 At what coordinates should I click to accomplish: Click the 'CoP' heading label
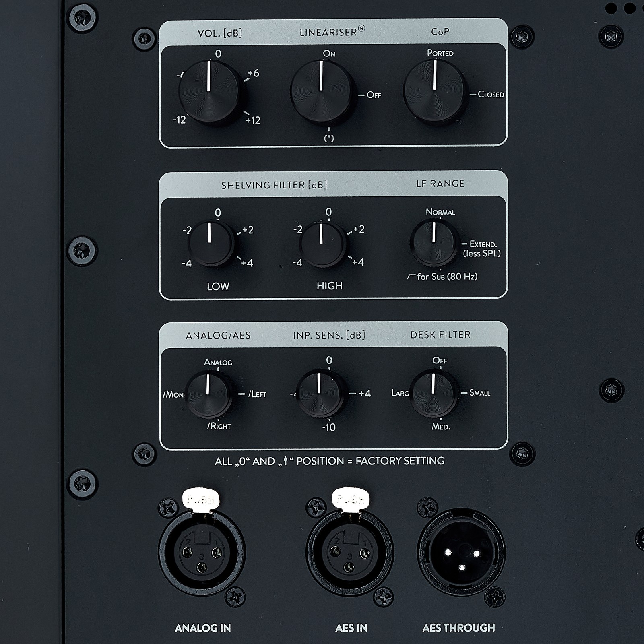click(440, 32)
